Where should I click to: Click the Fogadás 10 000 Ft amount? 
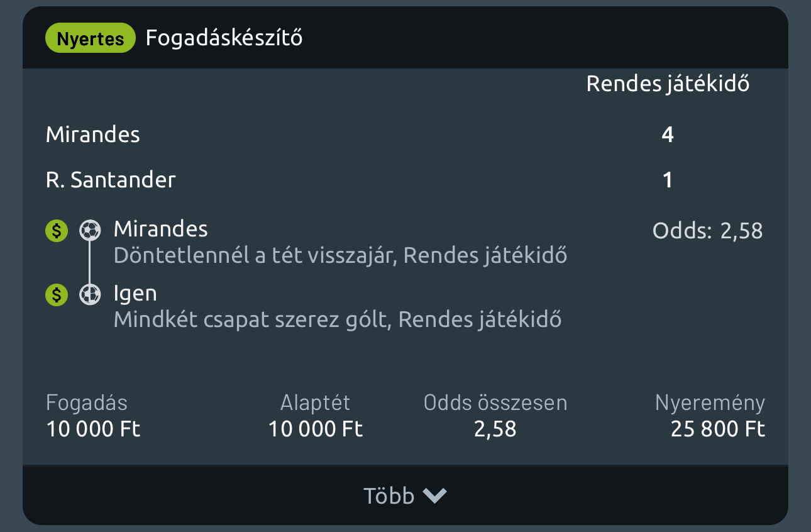click(x=93, y=429)
